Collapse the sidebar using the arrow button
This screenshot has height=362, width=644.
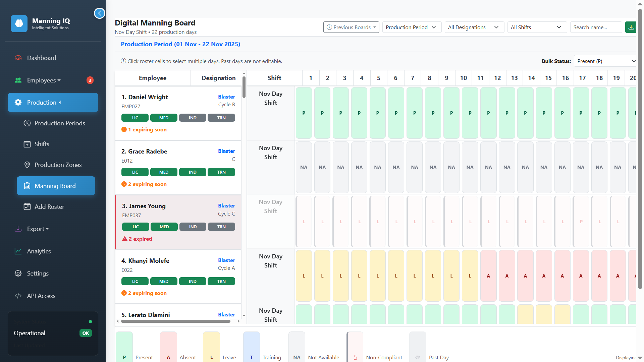100,13
